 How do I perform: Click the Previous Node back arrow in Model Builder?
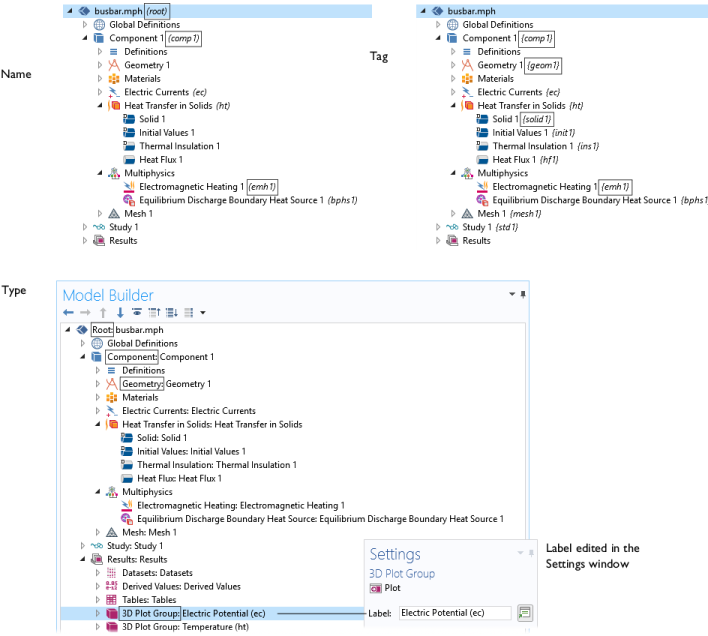(68, 312)
